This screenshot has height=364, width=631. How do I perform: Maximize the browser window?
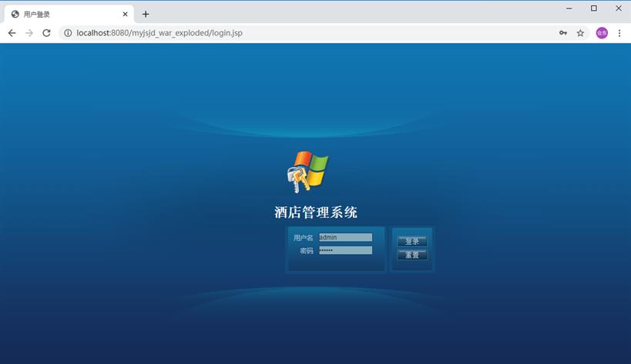tap(594, 8)
